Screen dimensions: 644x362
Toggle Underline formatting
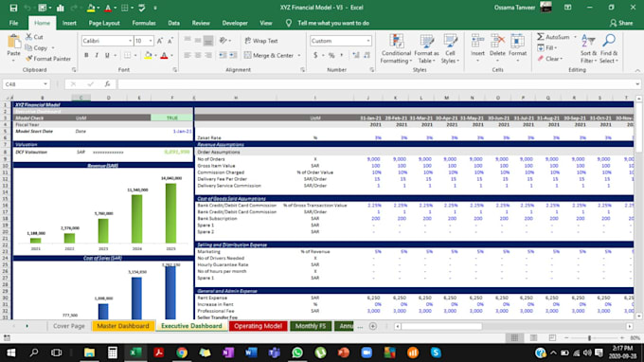(107, 55)
